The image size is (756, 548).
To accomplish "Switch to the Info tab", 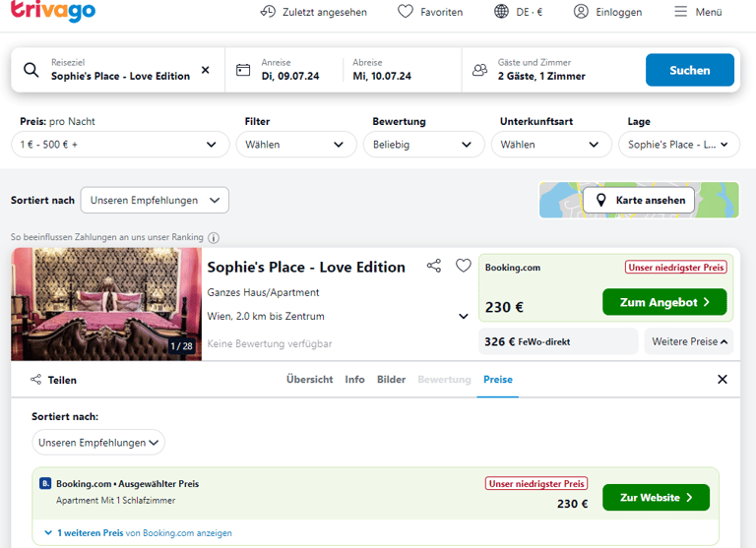I will point(354,380).
